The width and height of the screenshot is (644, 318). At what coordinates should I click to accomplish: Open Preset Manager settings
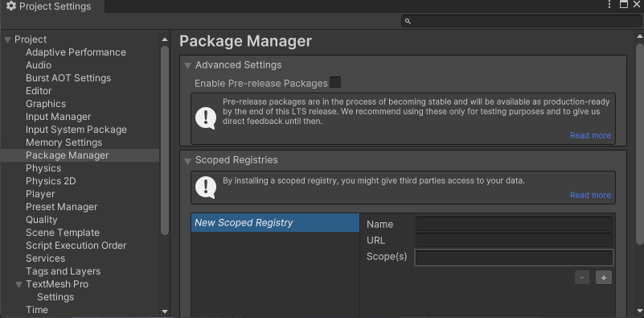(62, 207)
